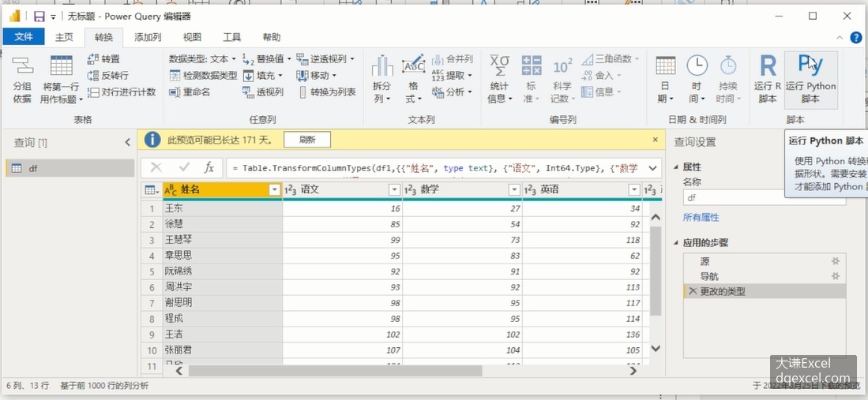Switch to the 添加列 tab
The height and width of the screenshot is (400, 868).
point(148,37)
